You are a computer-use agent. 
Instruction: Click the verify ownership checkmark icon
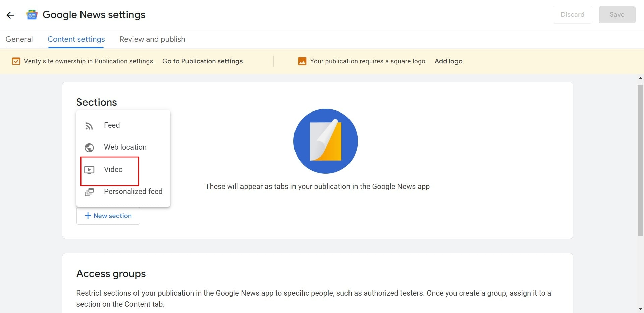tap(16, 61)
